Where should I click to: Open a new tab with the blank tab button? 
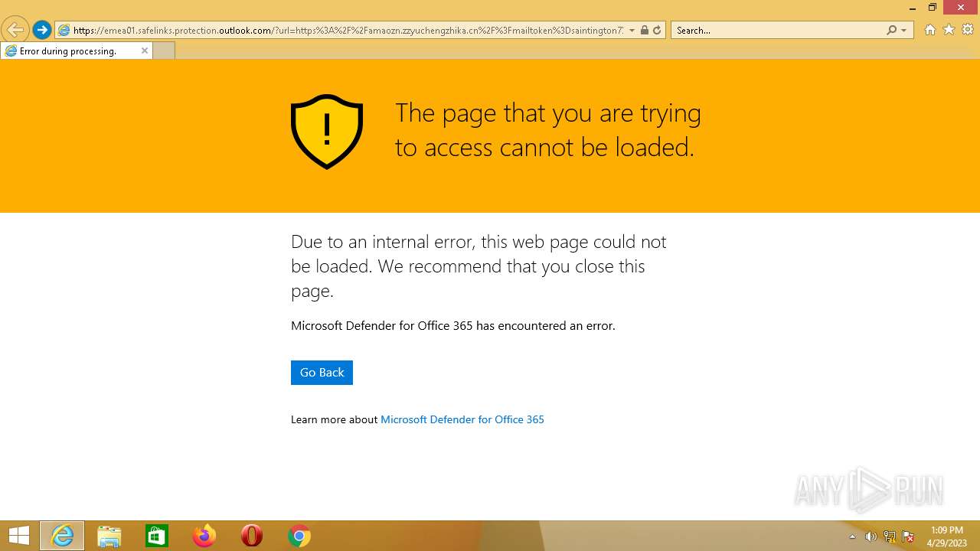164,51
